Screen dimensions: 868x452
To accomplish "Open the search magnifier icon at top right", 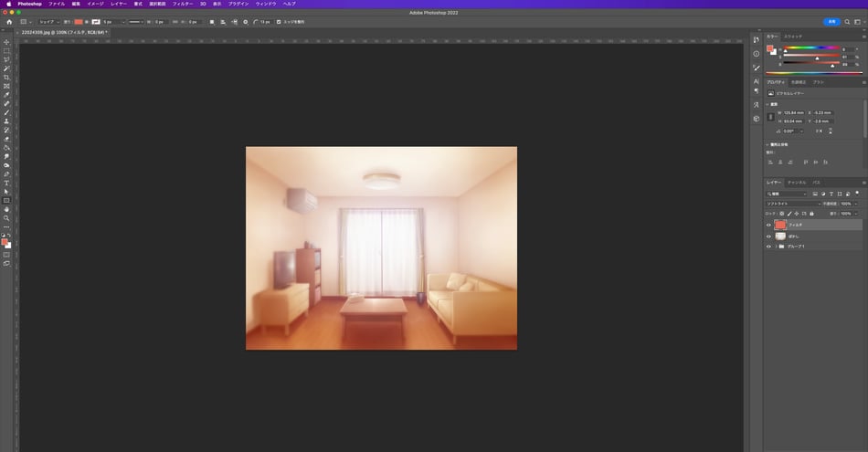I will (x=847, y=22).
